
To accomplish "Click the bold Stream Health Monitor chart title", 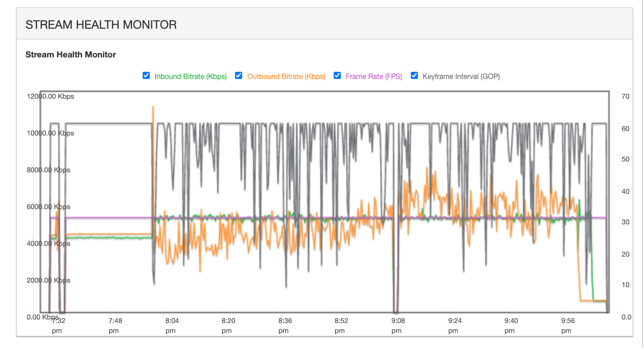I will tap(71, 55).
